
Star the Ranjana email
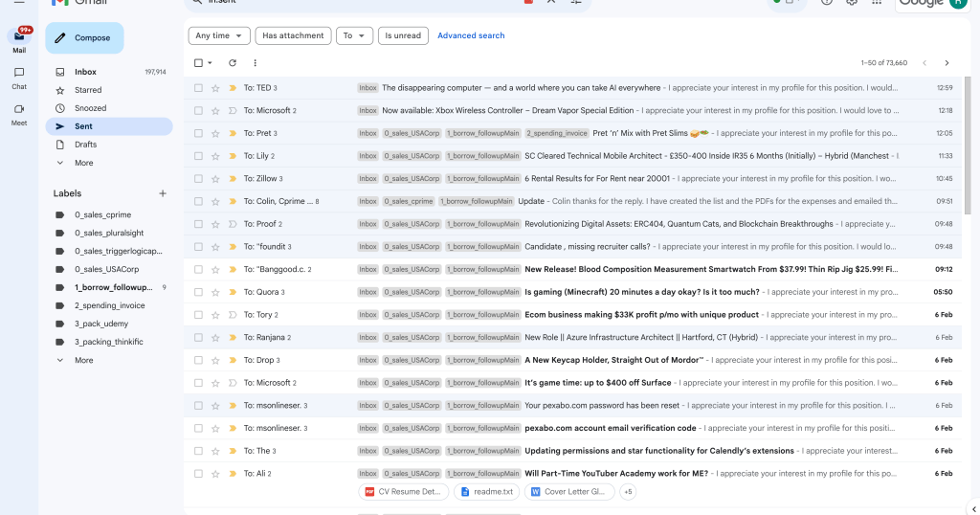coord(215,338)
